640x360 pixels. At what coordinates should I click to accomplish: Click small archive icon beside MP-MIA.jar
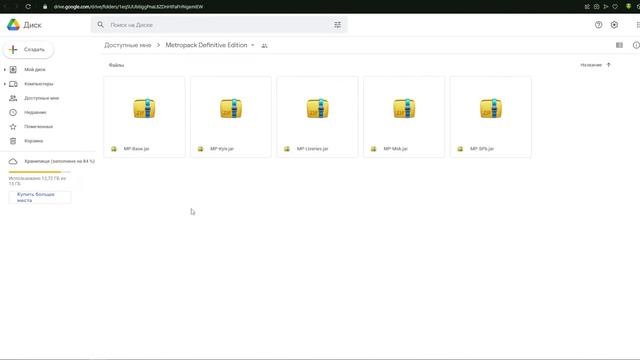tap(373, 149)
